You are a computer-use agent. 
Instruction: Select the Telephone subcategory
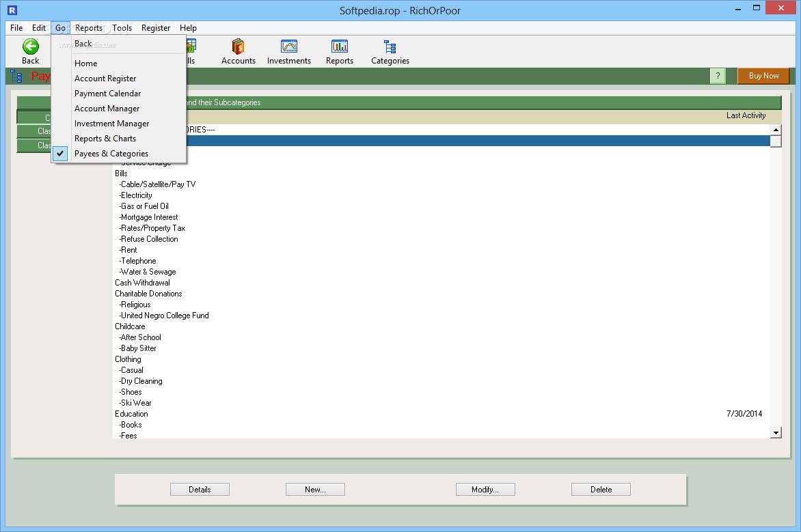[x=137, y=261]
